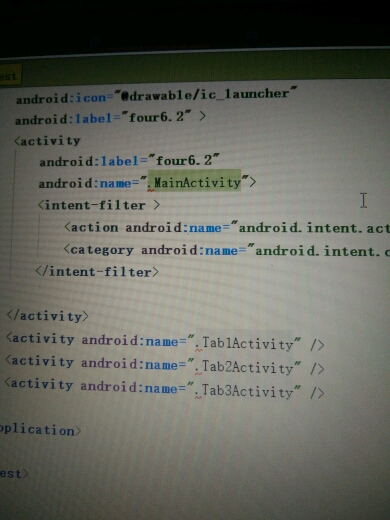This screenshot has width=390, height=520.
Task: Click the .Tab1Activity class reference
Action: click(x=244, y=343)
